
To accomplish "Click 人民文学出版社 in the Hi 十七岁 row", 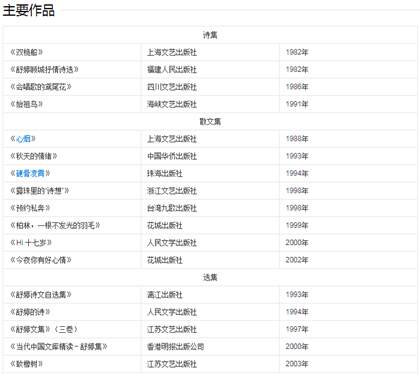I will pyautogui.click(x=172, y=243).
